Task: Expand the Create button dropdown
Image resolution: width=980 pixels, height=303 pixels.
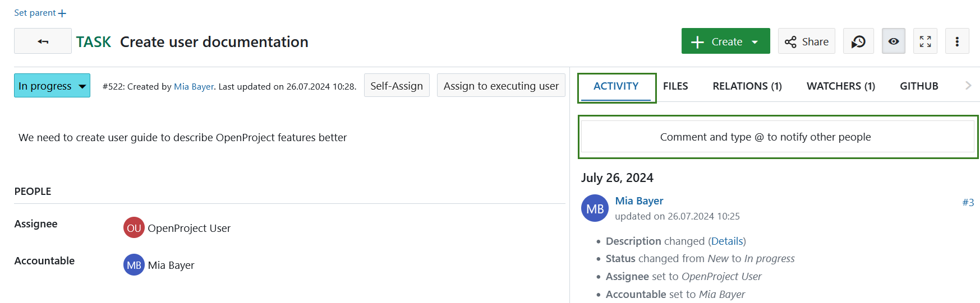Action: click(755, 42)
